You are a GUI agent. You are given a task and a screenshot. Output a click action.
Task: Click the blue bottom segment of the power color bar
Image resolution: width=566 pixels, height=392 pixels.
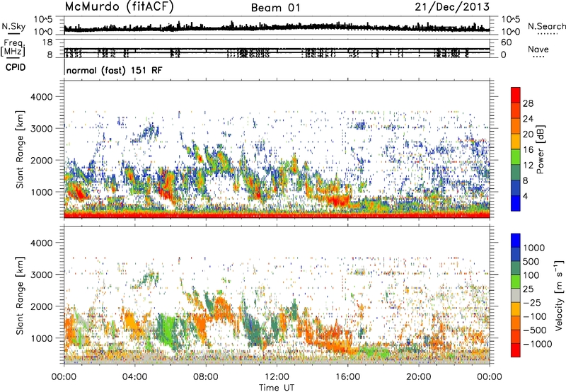coord(516,204)
